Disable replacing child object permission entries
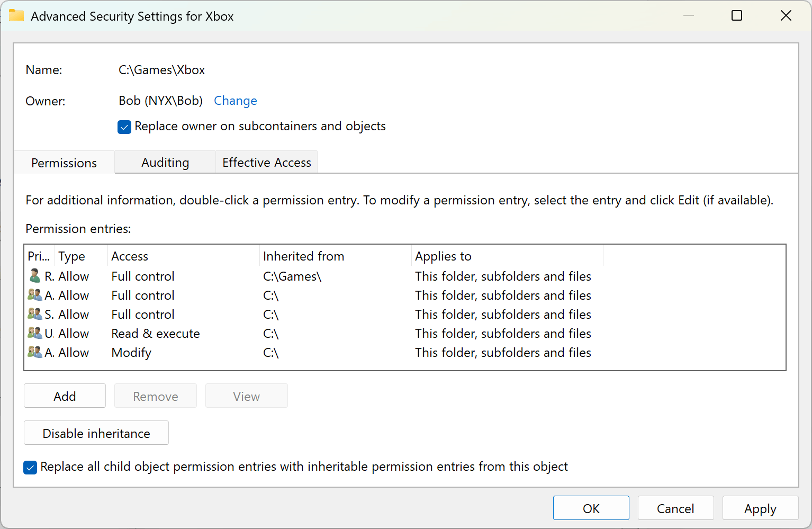This screenshot has width=812, height=529. pyautogui.click(x=30, y=467)
